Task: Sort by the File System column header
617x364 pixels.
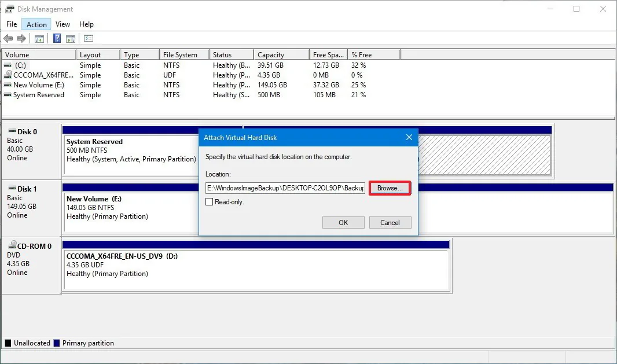Action: click(x=184, y=55)
